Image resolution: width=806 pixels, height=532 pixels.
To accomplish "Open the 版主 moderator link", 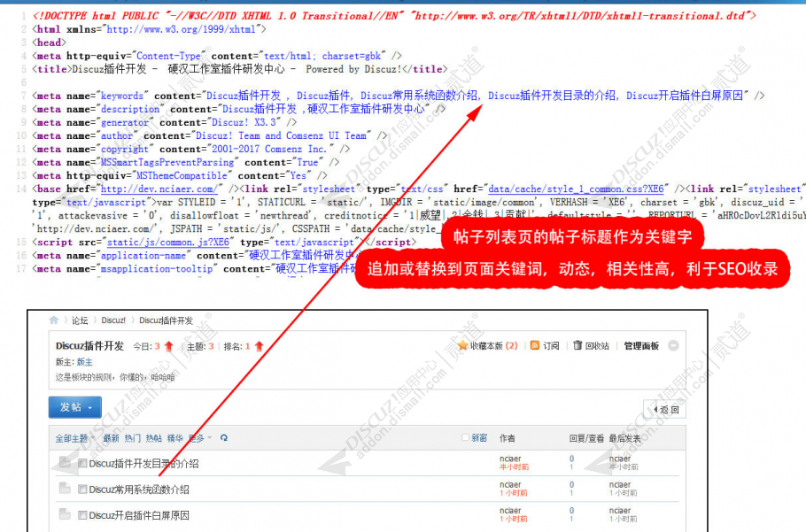I will tap(85, 362).
